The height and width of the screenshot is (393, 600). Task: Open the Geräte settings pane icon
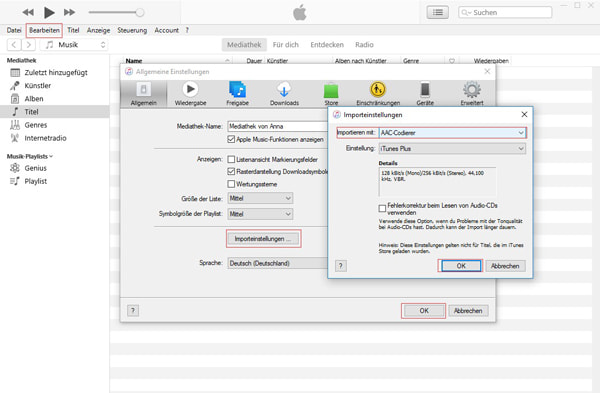coord(425,94)
